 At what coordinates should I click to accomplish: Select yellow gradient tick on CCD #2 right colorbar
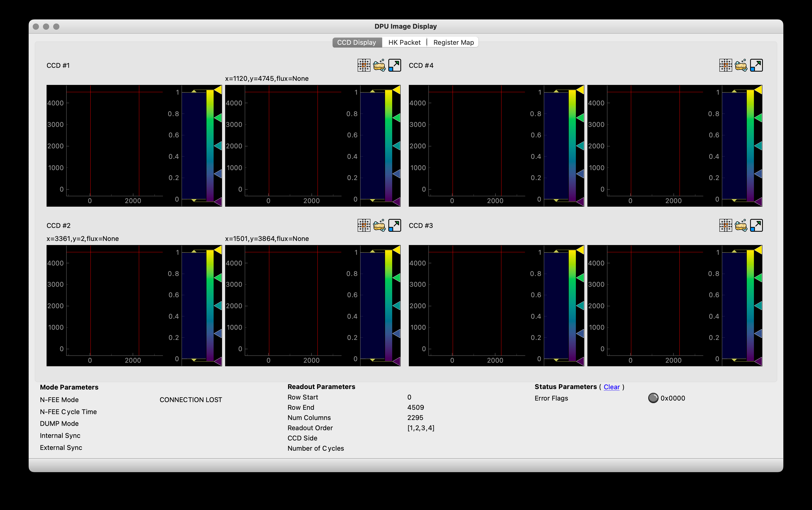[397, 250]
